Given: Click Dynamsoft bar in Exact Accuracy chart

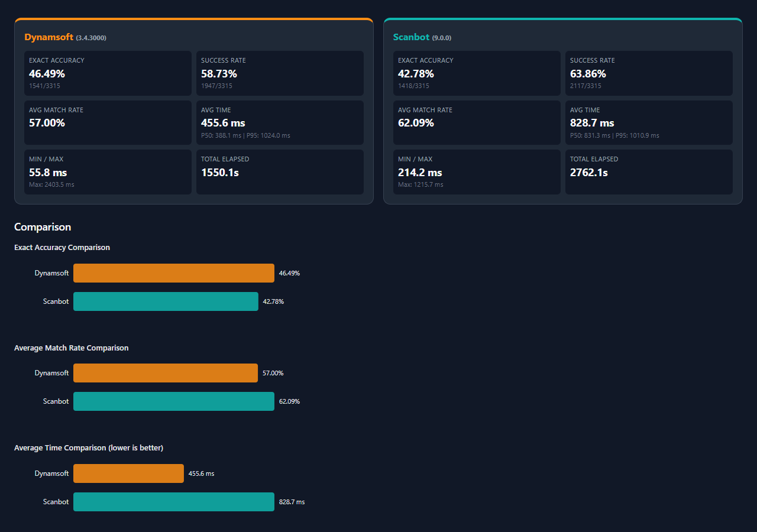Looking at the screenshot, I should [174, 273].
